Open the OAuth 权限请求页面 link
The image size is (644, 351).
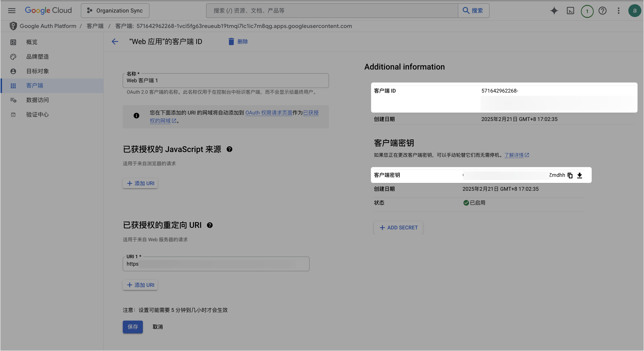tap(269, 112)
